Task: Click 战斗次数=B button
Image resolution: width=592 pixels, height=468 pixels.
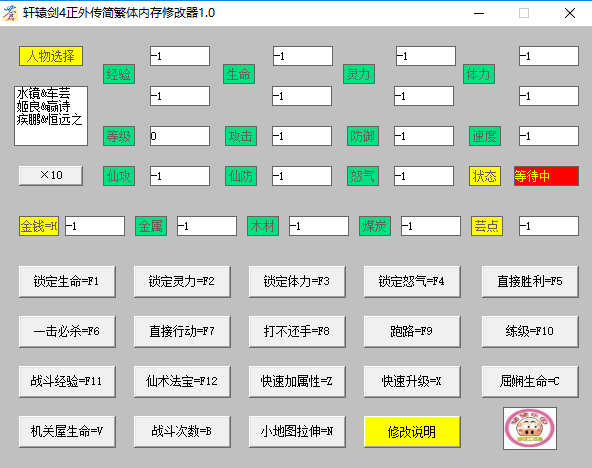Action: point(182,432)
